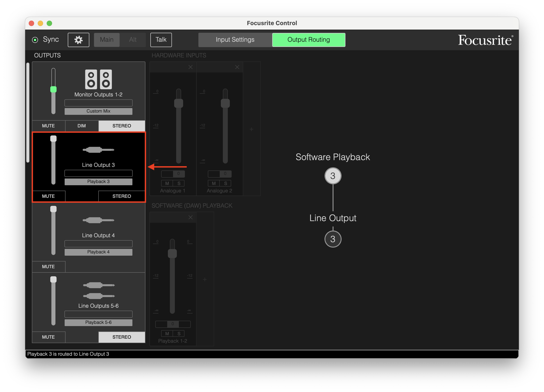Click the Monitor Outputs 1-2 name field
The height and width of the screenshot is (392, 544).
tap(98, 103)
